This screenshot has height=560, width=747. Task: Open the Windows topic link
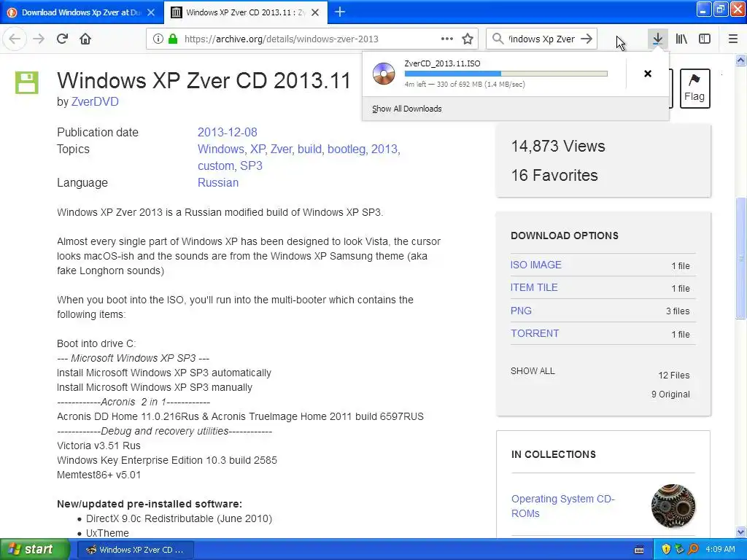[222, 149]
